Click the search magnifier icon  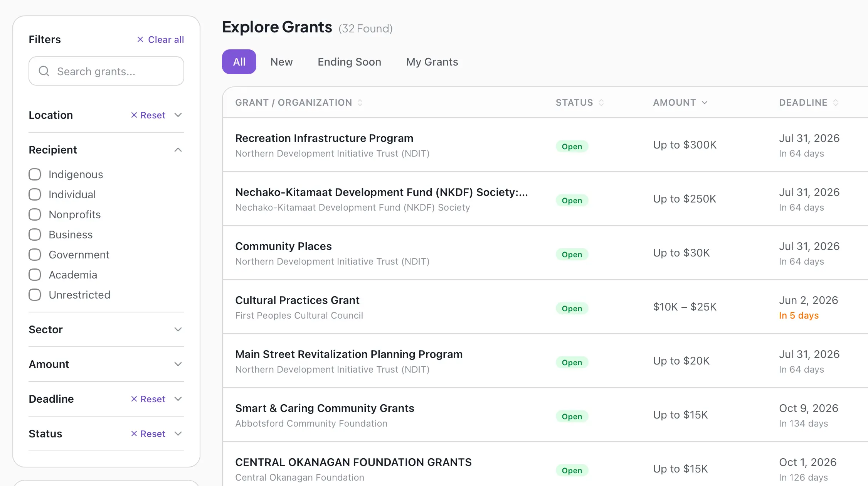[44, 71]
